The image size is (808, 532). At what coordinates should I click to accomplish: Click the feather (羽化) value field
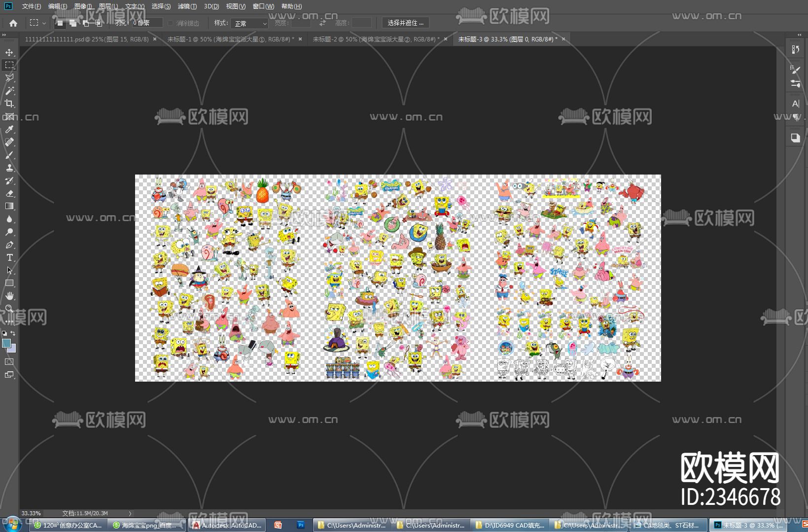tap(147, 23)
